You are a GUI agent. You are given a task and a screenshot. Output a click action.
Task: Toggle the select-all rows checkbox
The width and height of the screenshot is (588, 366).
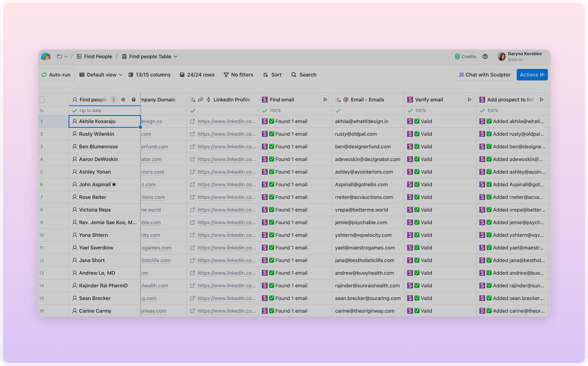tap(42, 100)
